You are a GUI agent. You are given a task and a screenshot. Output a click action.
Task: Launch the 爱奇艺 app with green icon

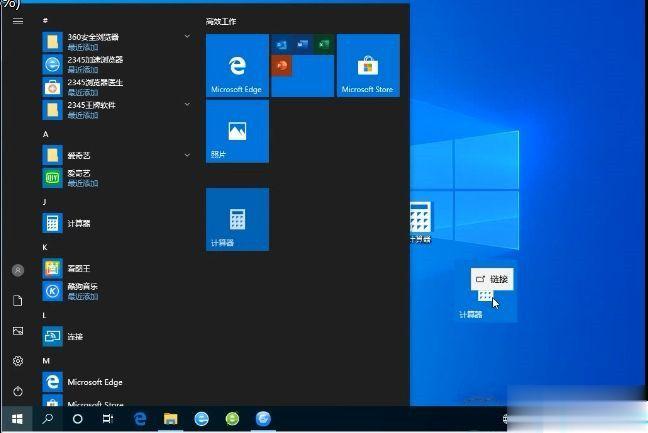pos(116,178)
